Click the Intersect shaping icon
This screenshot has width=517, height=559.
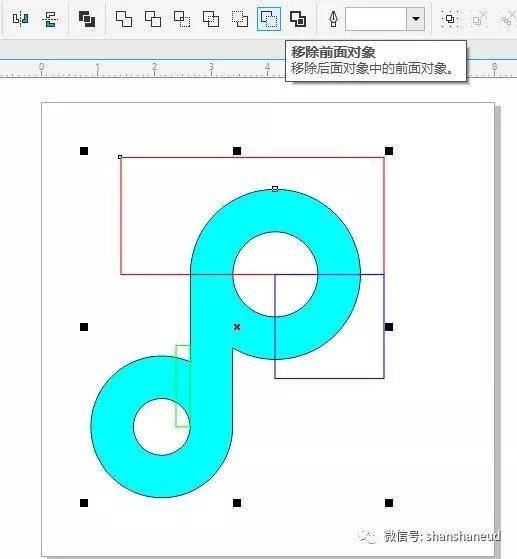pos(182,19)
